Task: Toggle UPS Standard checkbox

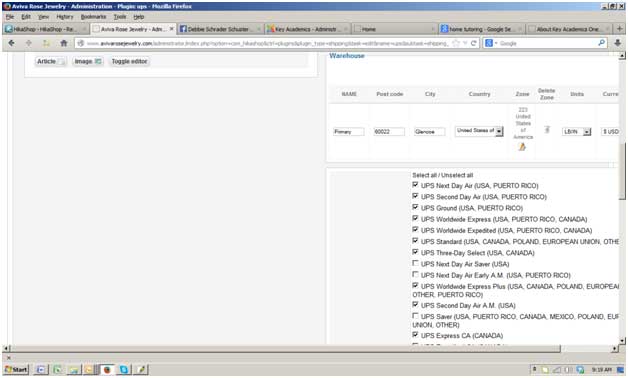Action: coord(415,241)
